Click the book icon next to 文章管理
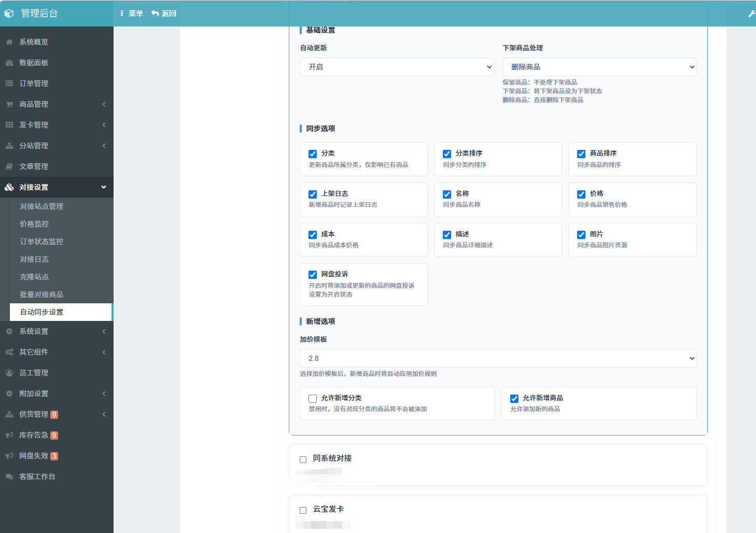The image size is (756, 533). (x=9, y=166)
